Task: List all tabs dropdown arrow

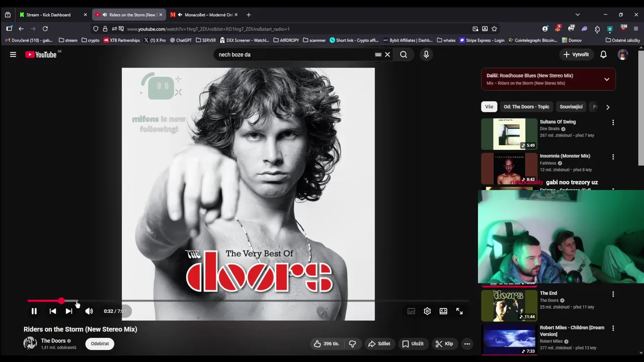Action: (578, 15)
